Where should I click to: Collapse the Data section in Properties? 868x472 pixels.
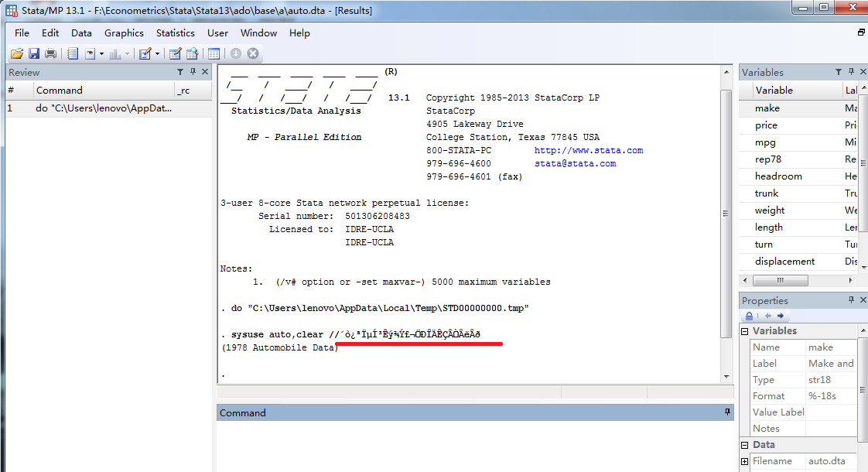pos(744,445)
